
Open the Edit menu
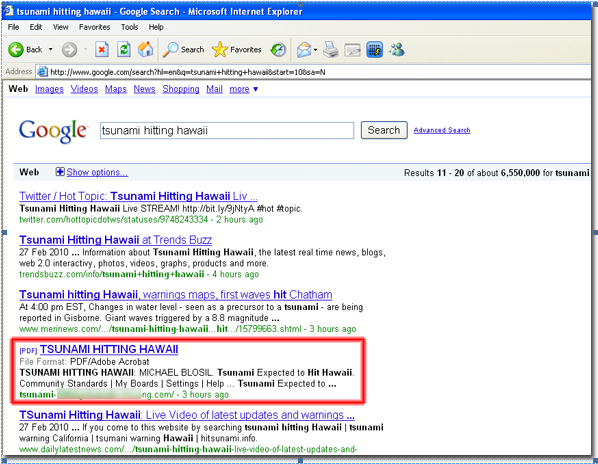click(x=36, y=27)
